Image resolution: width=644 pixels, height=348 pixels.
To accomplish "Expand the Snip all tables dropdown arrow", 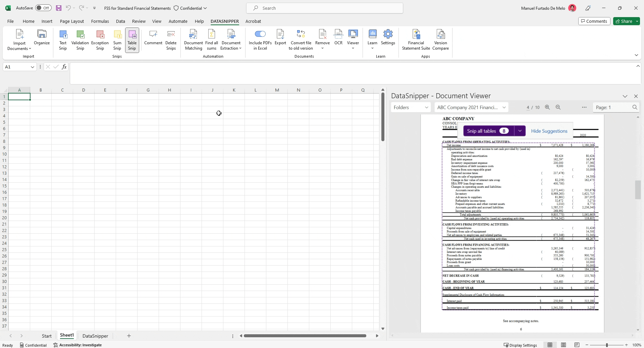I will click(x=520, y=131).
